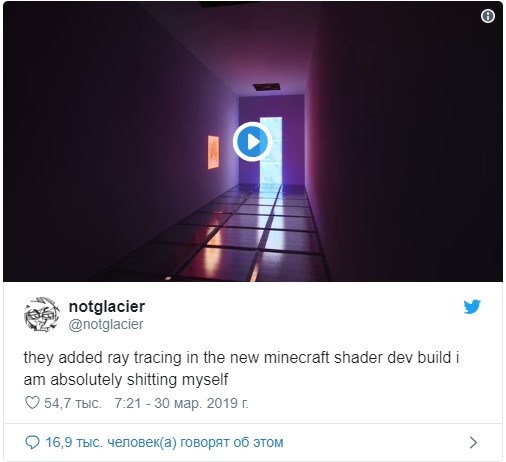This screenshot has height=462, width=506.
Task: Click the Twitter bird logo
Action: [472, 307]
